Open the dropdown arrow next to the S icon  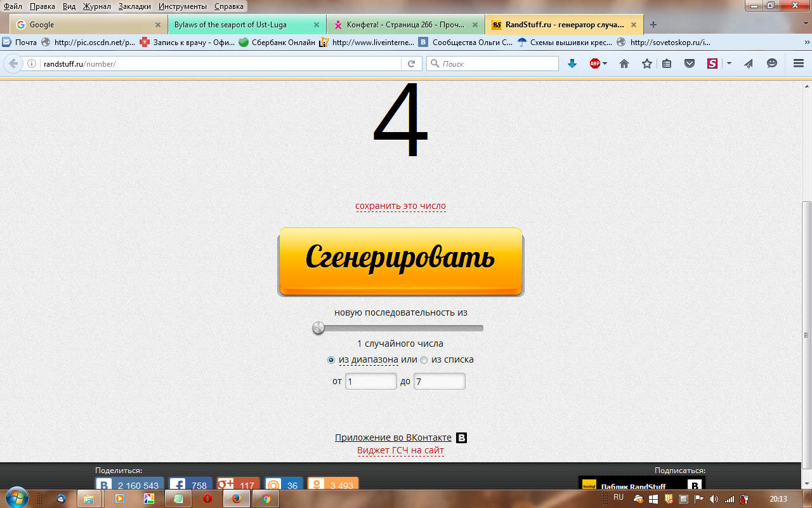(x=729, y=63)
